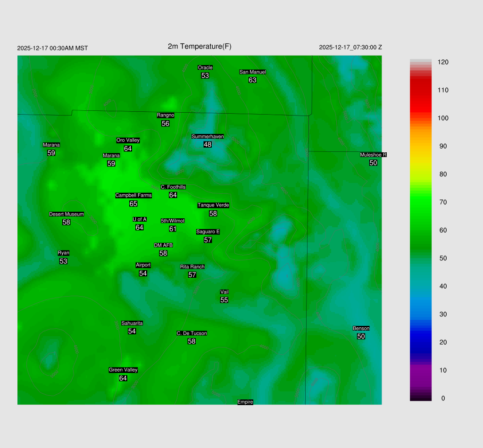Select the Tanque Verde station label
Image resolution: width=483 pixels, height=448 pixels.
(213, 205)
